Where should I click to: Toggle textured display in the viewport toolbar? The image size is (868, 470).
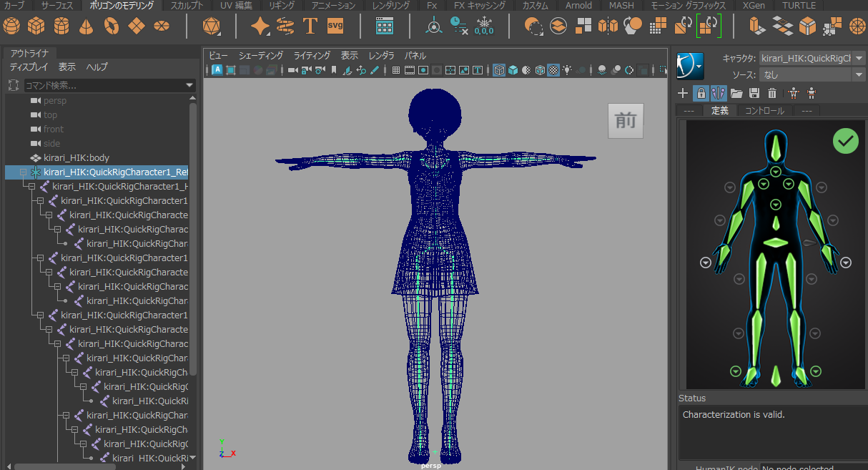pyautogui.click(x=553, y=69)
